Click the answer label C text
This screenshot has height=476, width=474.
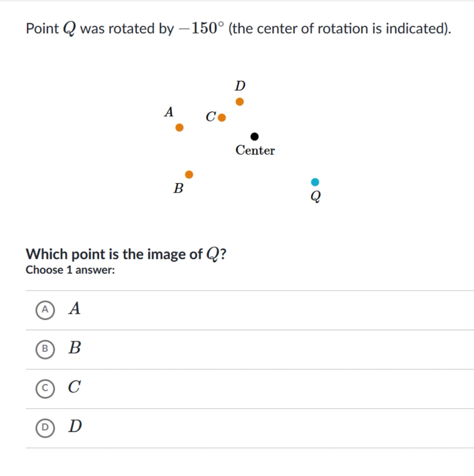tap(74, 387)
